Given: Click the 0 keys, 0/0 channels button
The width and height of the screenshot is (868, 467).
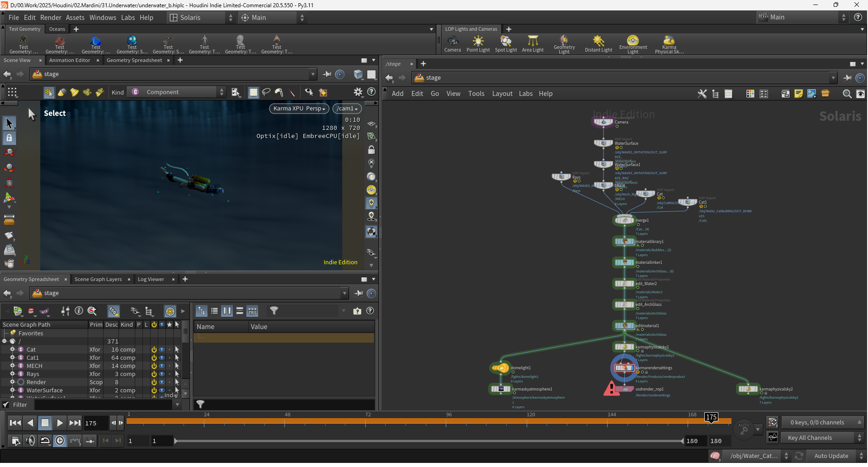Looking at the screenshot, I should point(822,423).
